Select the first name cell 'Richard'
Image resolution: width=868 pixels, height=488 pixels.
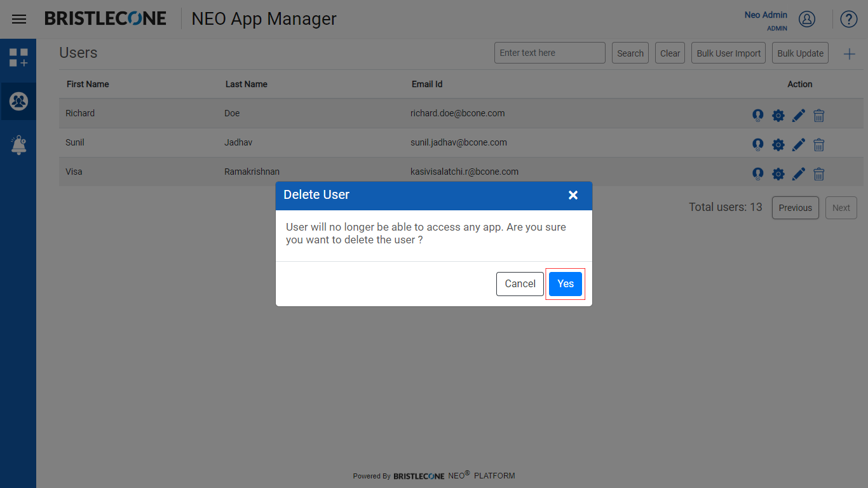click(80, 113)
